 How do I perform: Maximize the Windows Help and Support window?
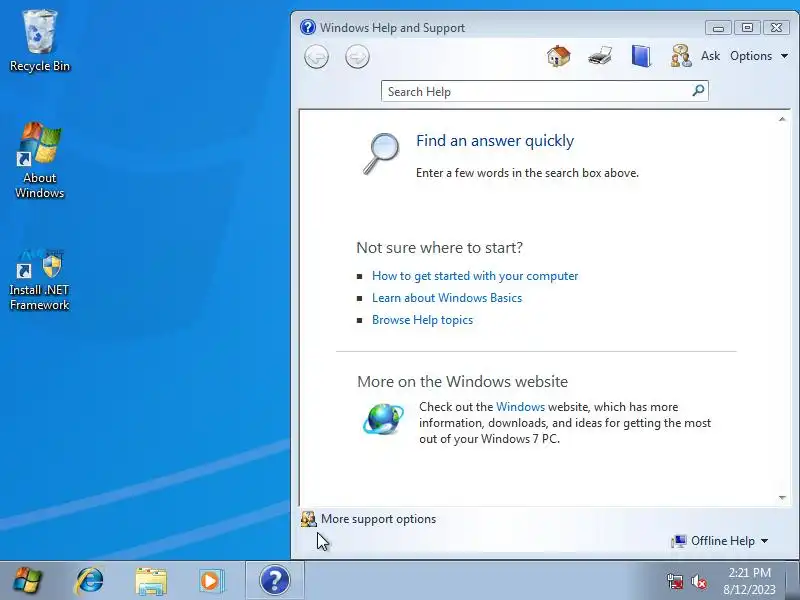(x=747, y=28)
